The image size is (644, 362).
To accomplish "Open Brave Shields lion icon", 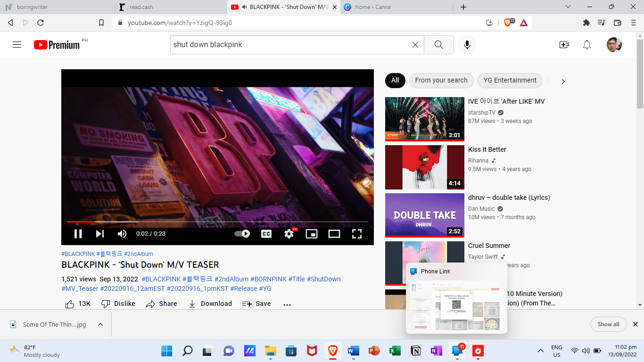I will (509, 22).
